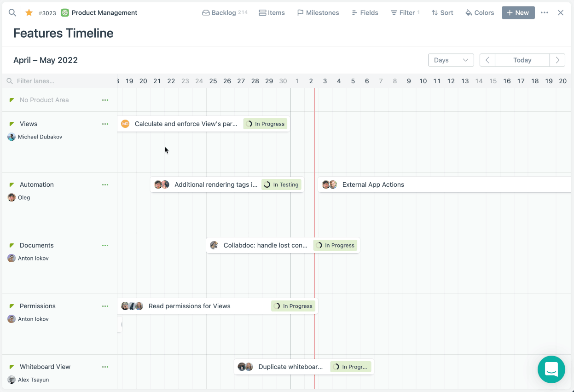This screenshot has height=392, width=574.
Task: Open the more options ellipsis in the header
Action: [x=545, y=13]
